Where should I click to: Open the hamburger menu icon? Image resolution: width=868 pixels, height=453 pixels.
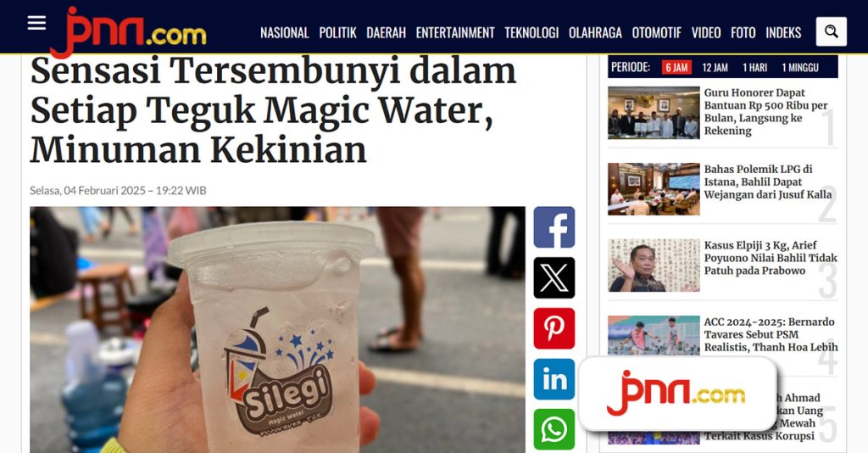click(36, 23)
